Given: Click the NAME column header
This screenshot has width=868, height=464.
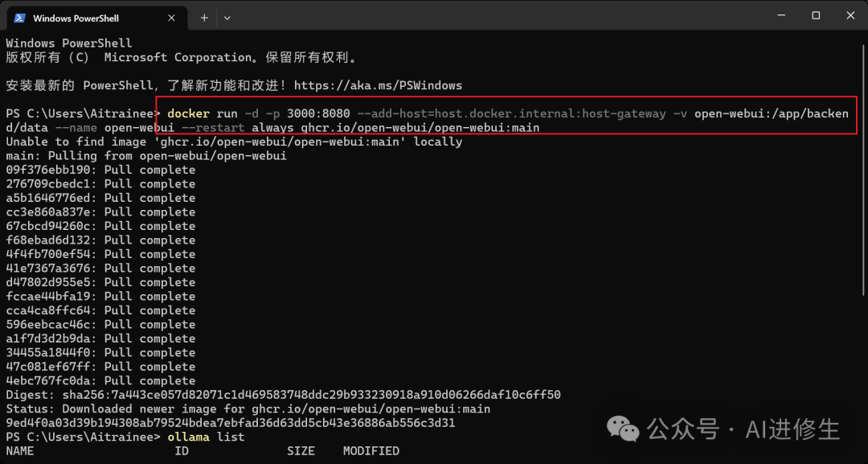Looking at the screenshot, I should 20,450.
